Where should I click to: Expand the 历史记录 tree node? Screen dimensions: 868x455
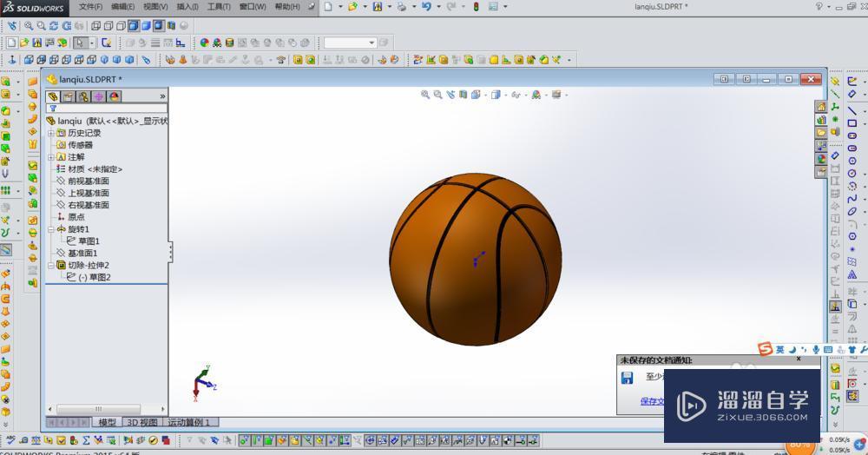point(51,133)
